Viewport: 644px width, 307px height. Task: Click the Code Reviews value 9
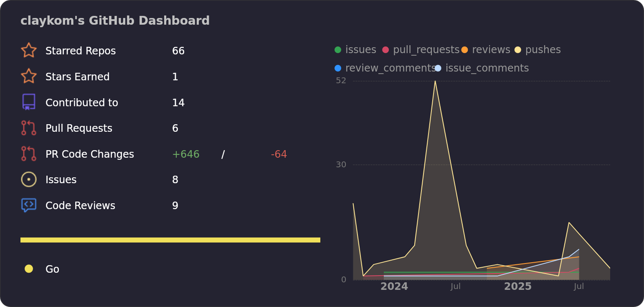pos(175,206)
